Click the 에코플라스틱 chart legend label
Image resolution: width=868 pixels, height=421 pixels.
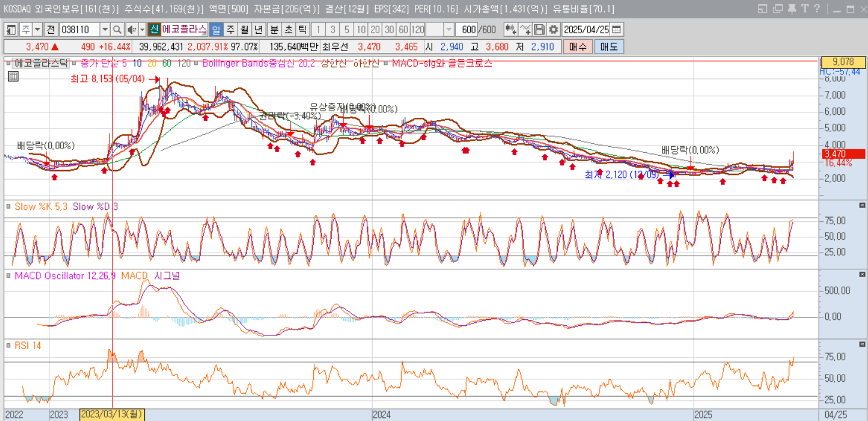(40, 63)
